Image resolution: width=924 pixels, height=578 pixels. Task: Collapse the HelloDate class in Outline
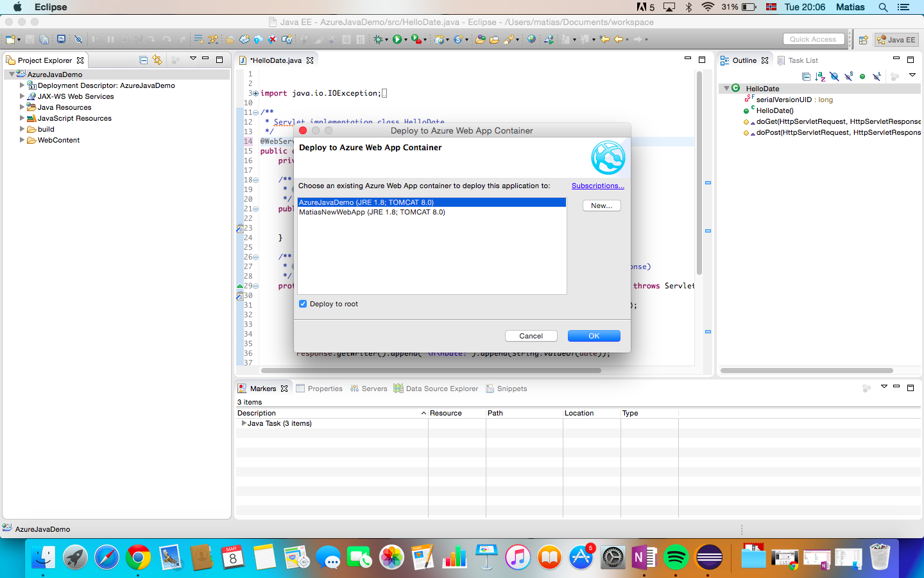point(726,89)
